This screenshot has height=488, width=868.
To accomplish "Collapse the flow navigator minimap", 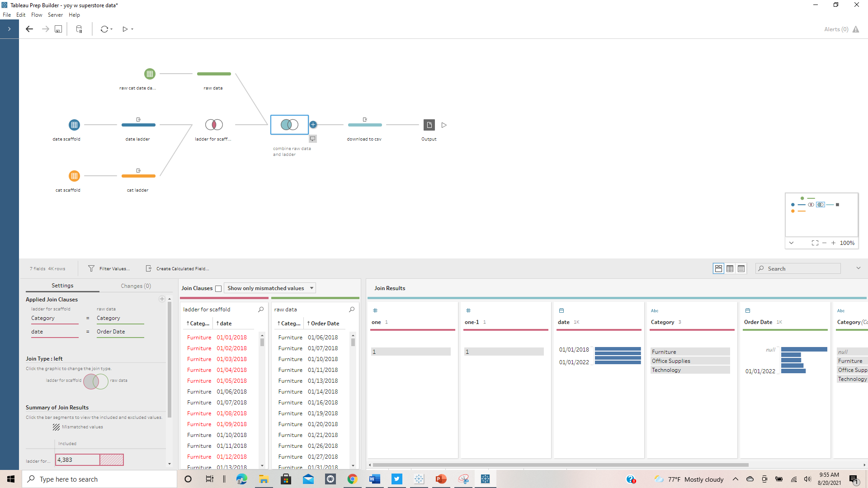I will (791, 243).
